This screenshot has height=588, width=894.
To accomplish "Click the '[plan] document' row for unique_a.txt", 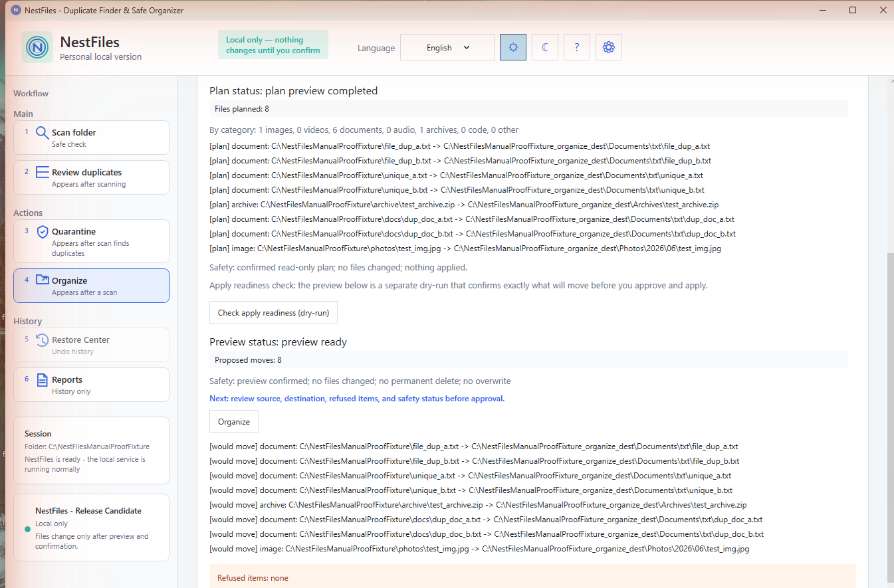I will pyautogui.click(x=456, y=175).
